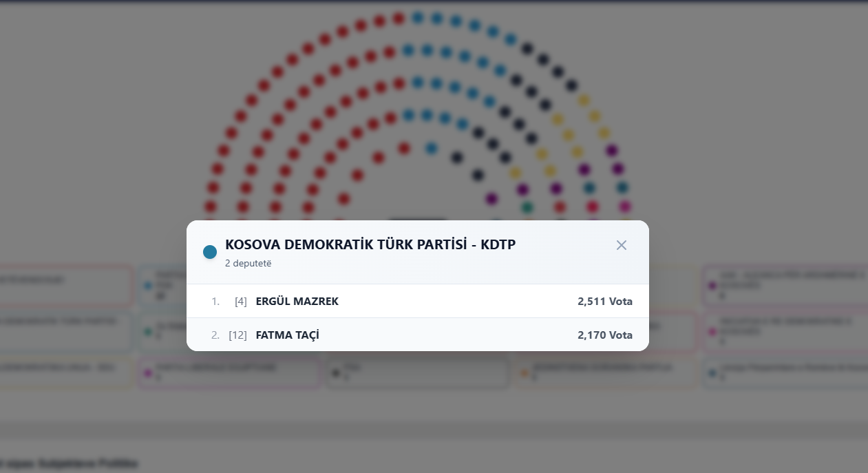This screenshot has height=473, width=868.
Task: Select deputy Ergül Mazrek in the list
Action: (297, 302)
